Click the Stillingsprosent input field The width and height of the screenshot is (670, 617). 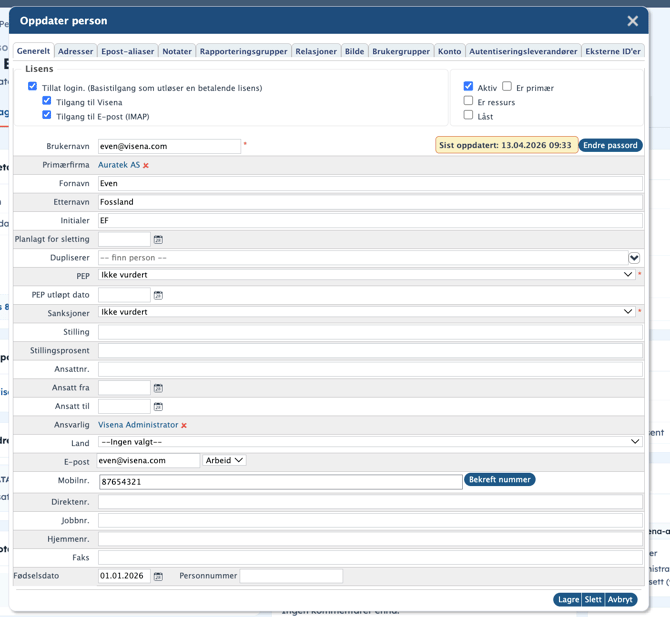click(x=370, y=350)
